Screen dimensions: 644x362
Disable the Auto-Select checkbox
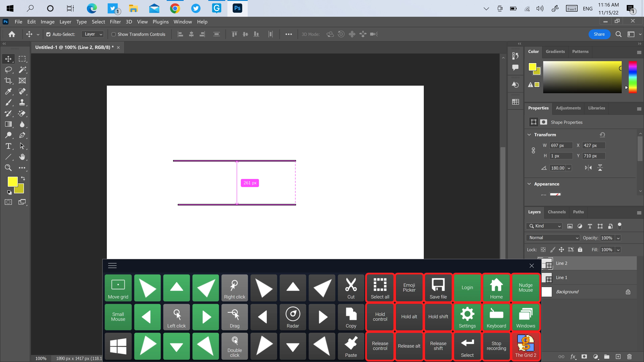[x=48, y=34]
